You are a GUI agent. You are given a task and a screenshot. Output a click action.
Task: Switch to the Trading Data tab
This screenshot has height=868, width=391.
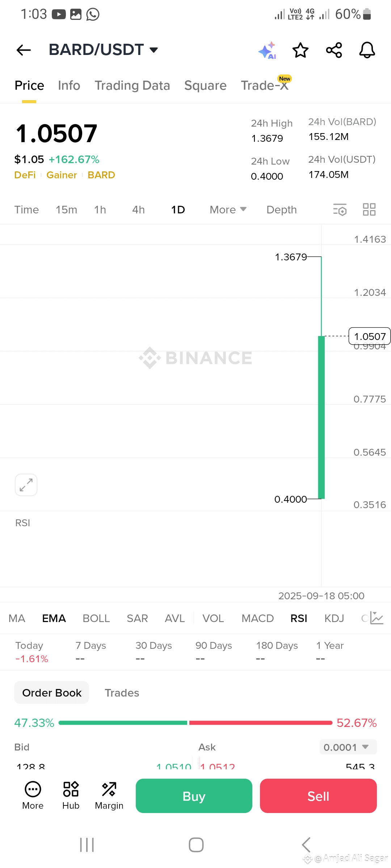pyautogui.click(x=132, y=86)
